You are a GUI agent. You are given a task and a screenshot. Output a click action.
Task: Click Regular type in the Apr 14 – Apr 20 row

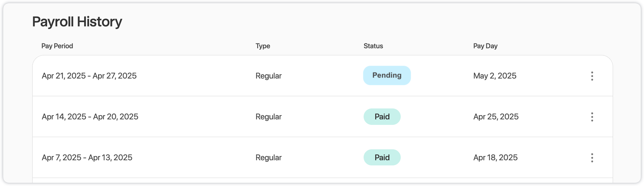268,117
